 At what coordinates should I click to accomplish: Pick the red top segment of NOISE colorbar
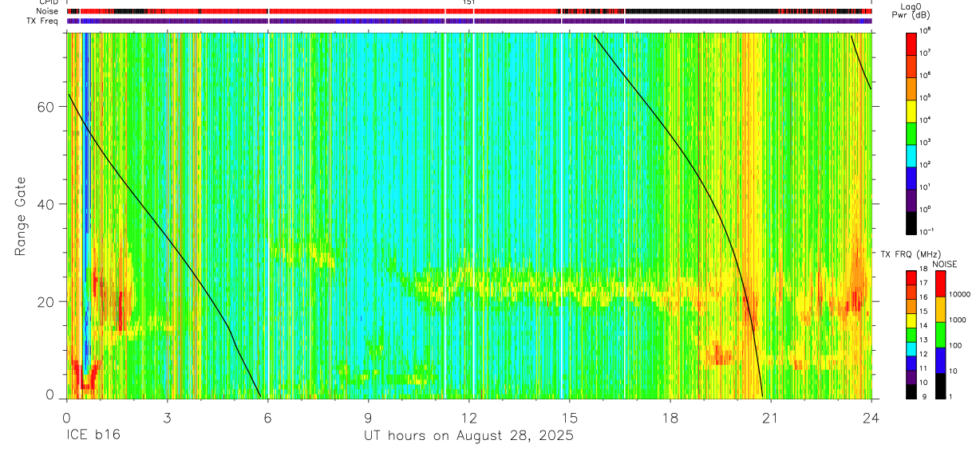coord(941,284)
